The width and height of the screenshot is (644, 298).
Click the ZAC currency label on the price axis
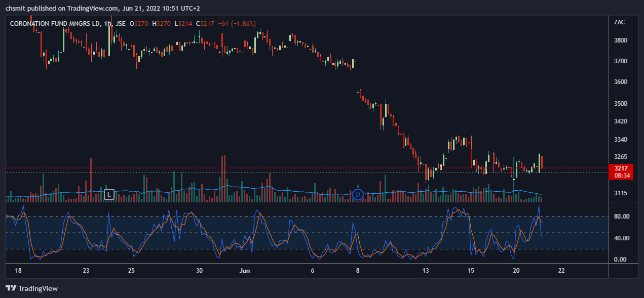tap(619, 22)
